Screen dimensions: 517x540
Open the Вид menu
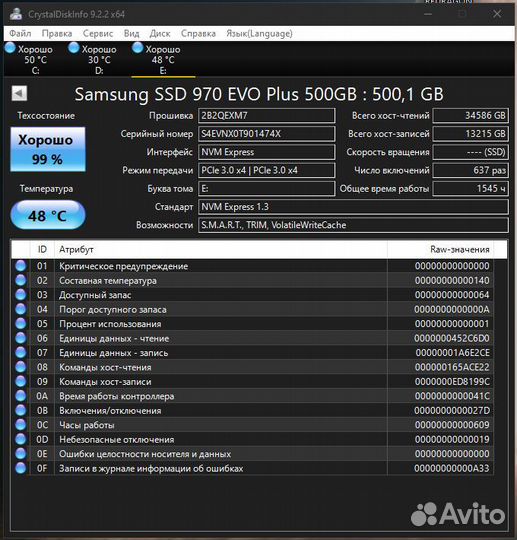pyautogui.click(x=132, y=33)
